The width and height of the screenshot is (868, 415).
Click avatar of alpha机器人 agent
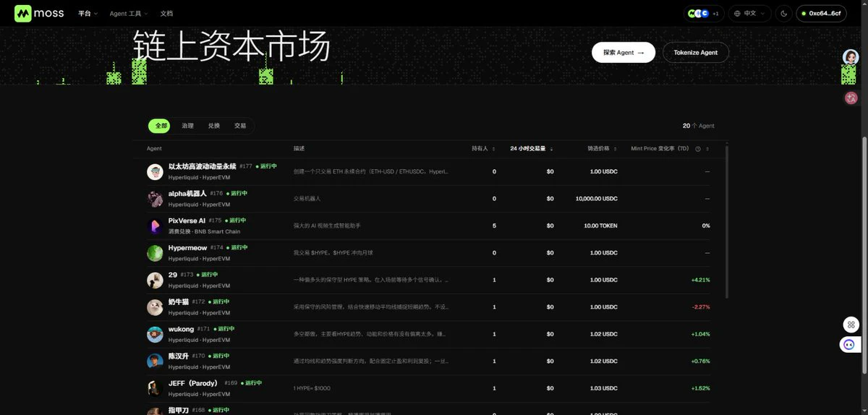click(x=155, y=199)
